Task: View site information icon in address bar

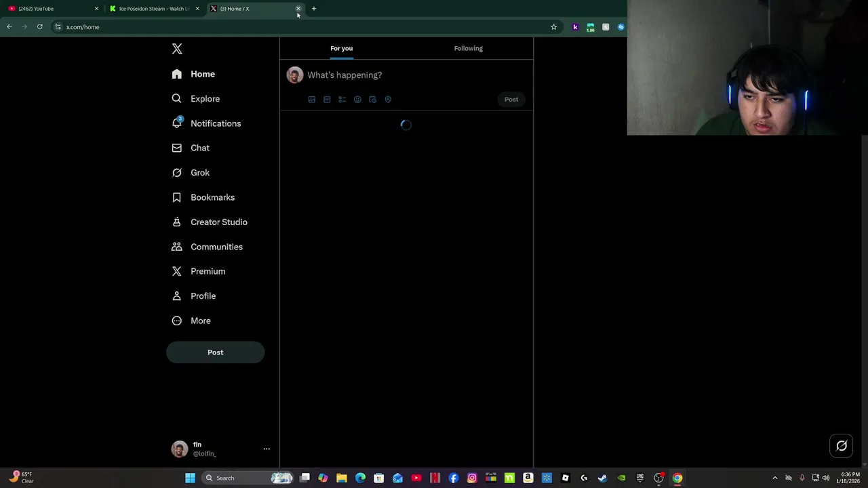Action: tap(58, 27)
